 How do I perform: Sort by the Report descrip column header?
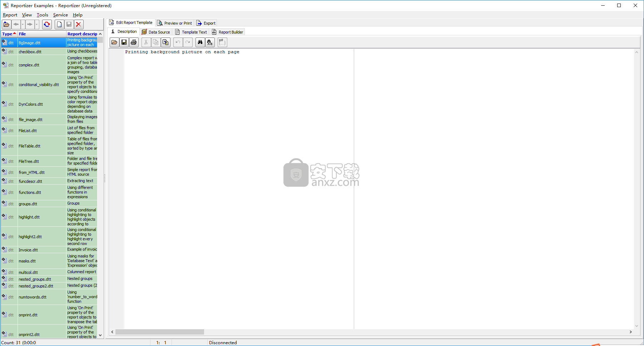pyautogui.click(x=82, y=34)
